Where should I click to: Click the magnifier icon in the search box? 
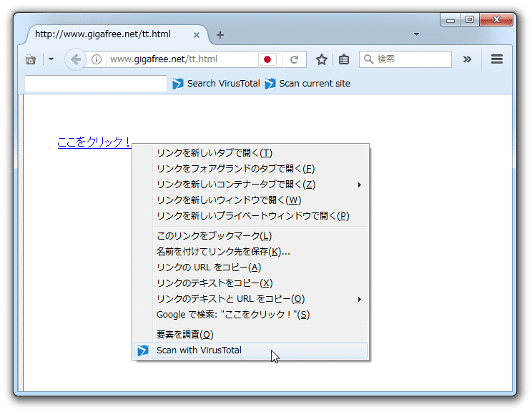(x=368, y=59)
